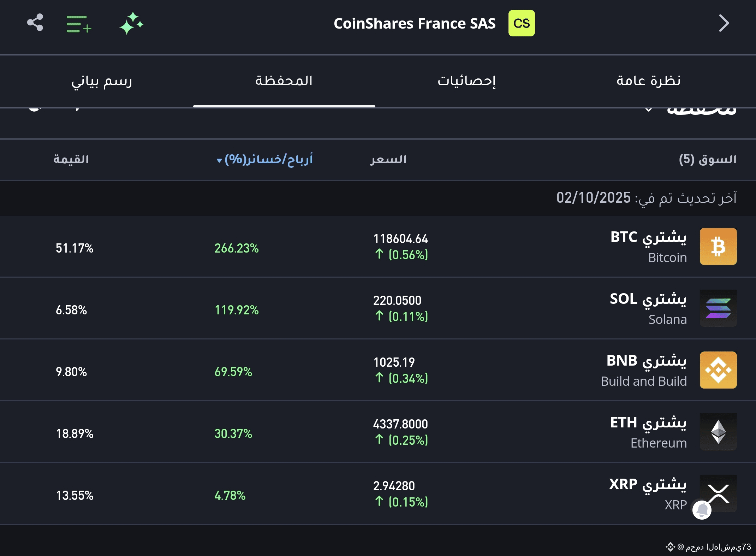Tap the green sparkle AI icon

pyautogui.click(x=131, y=23)
